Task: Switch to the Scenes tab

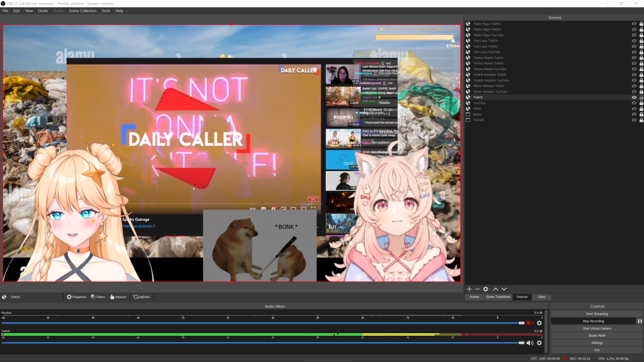Action: point(474,297)
